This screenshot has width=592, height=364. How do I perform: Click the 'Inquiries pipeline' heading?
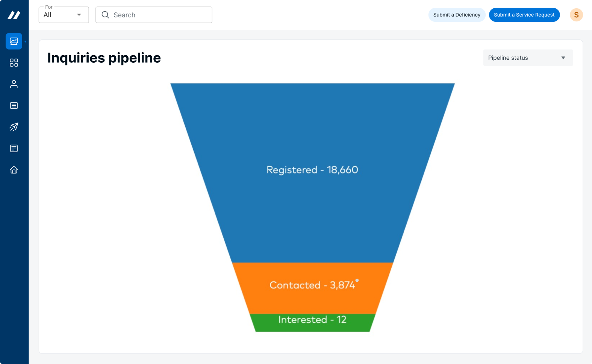tap(104, 58)
